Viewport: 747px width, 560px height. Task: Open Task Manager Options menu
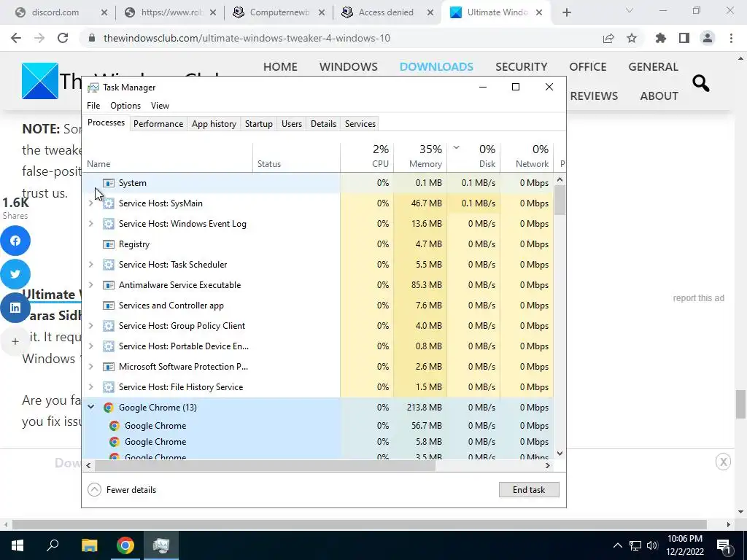coord(125,106)
